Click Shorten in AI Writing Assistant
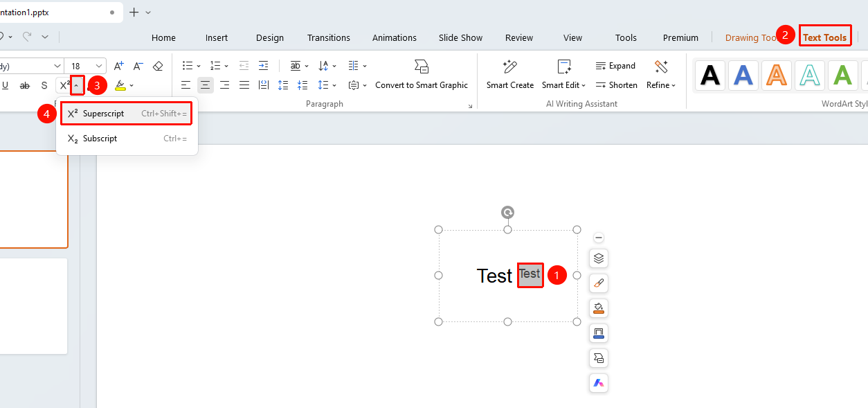Screen dimensions: 868x408 616,85
